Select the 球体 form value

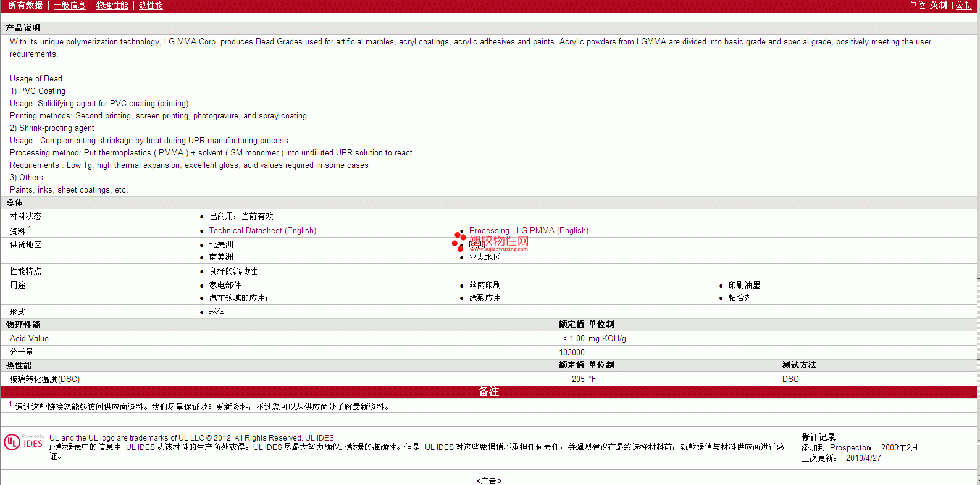tap(217, 312)
